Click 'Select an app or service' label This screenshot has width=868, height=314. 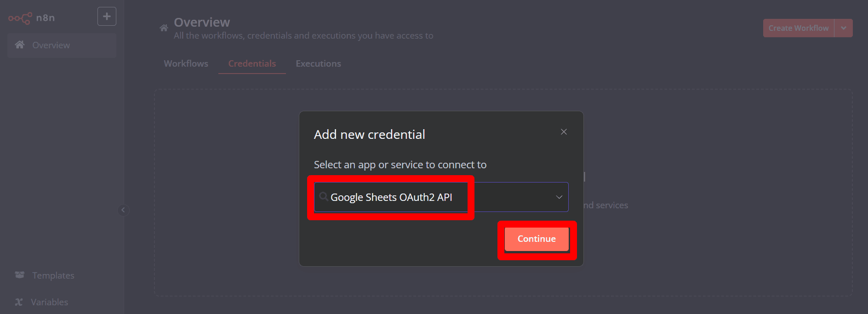(400, 165)
